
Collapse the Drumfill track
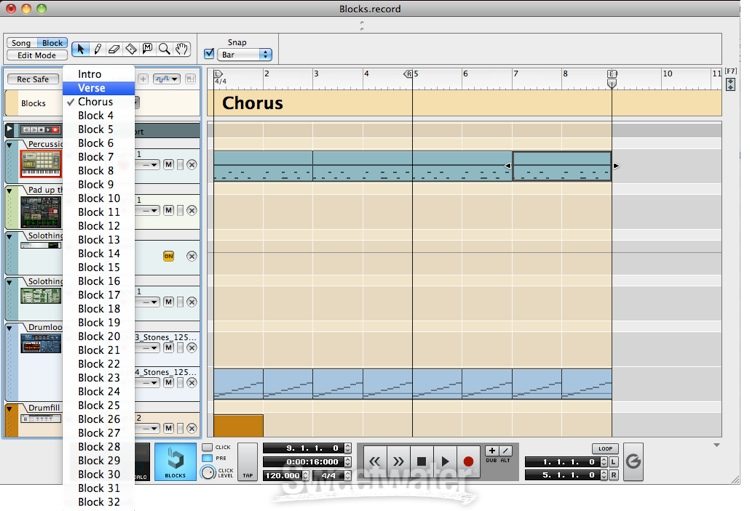[x=10, y=408]
